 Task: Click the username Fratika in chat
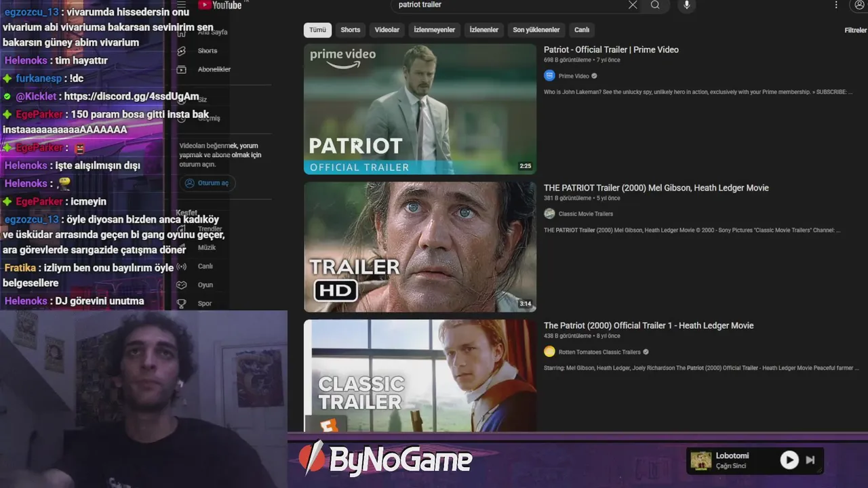[20, 268]
